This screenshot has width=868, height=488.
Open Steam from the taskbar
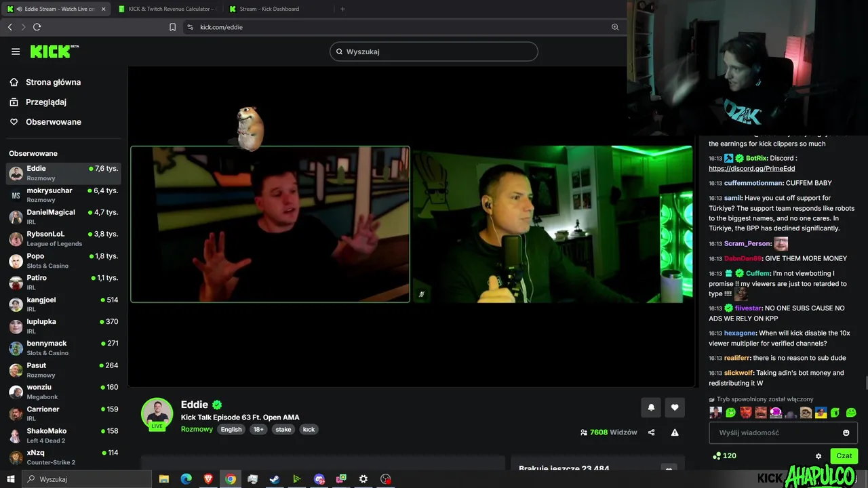(x=275, y=479)
